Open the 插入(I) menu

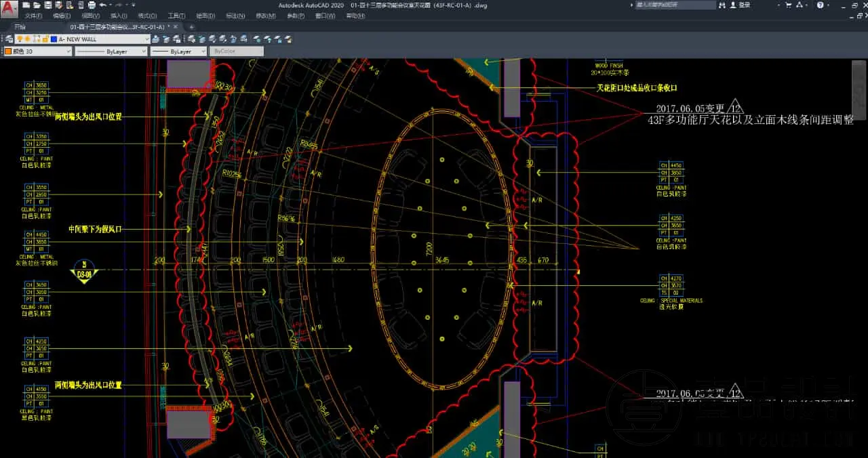click(119, 16)
